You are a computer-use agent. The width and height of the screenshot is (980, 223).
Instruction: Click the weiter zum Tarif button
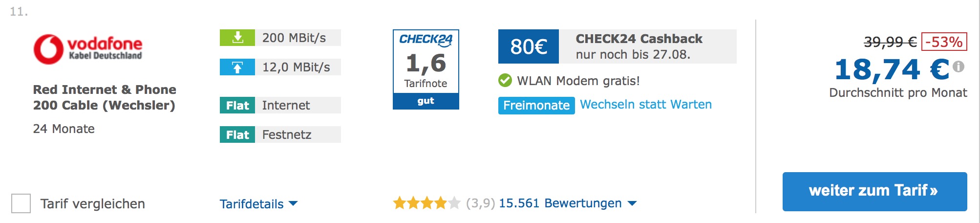click(x=874, y=192)
